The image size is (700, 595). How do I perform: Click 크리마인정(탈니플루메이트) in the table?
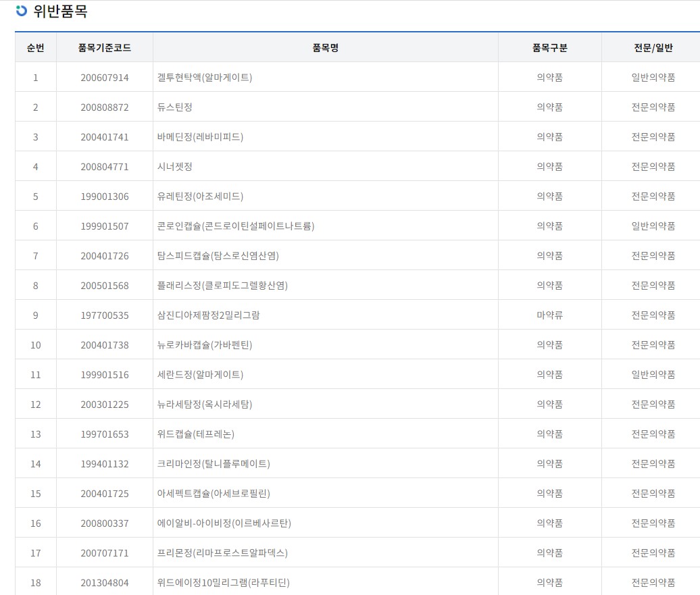213,464
